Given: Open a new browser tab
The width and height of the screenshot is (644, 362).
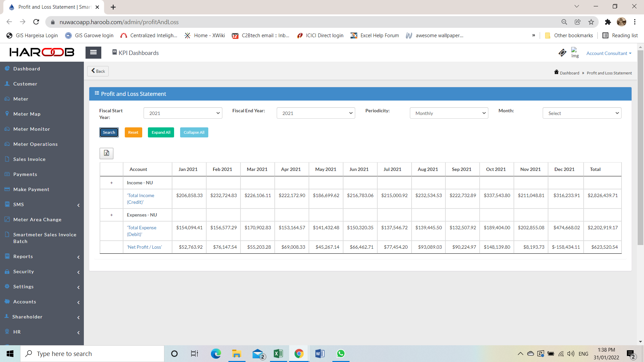Looking at the screenshot, I should pyautogui.click(x=113, y=7).
